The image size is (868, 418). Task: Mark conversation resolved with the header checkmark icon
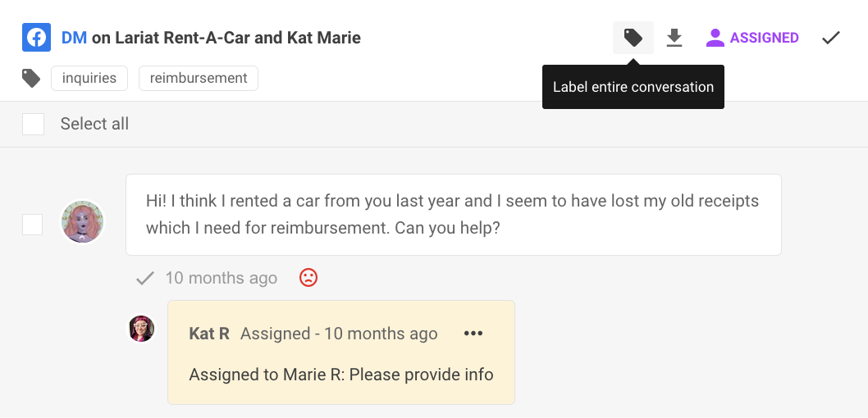[x=831, y=38]
